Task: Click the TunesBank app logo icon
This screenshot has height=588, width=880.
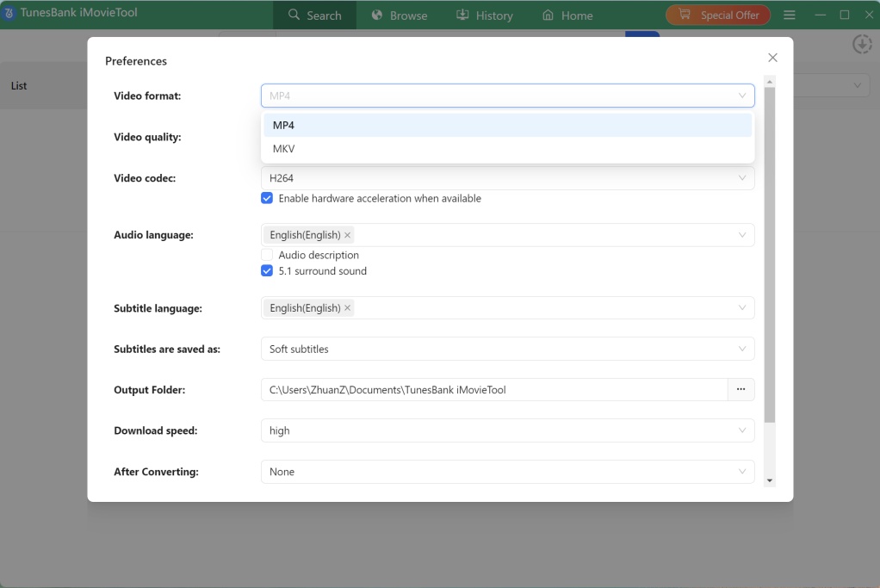Action: coord(9,14)
